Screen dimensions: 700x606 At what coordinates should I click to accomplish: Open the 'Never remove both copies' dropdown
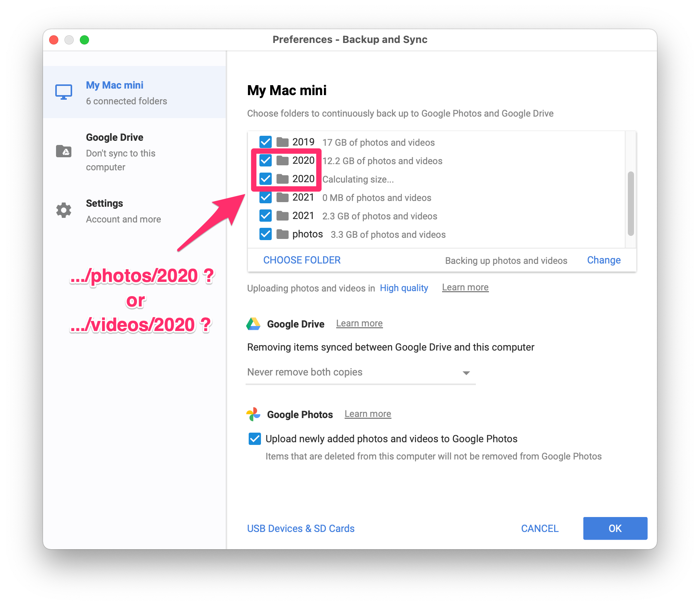tap(360, 372)
